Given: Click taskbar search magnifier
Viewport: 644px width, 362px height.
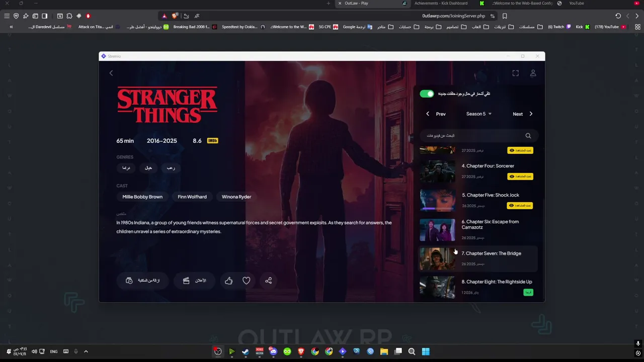Looking at the screenshot, I should tap(412, 351).
